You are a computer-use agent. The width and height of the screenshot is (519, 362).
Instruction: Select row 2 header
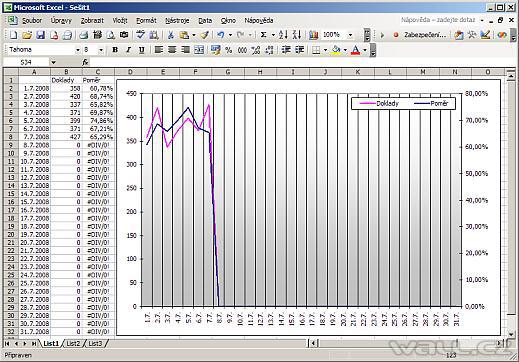click(x=11, y=88)
